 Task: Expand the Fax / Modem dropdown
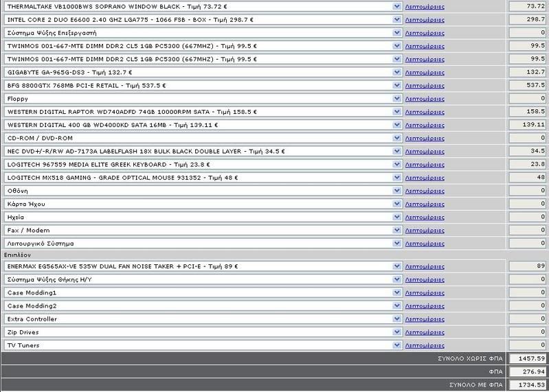(203, 230)
